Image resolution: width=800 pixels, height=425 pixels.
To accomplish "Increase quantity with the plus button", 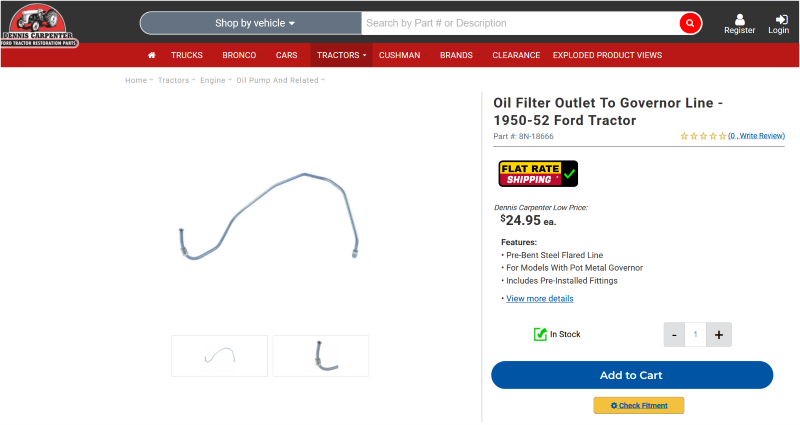I will (x=719, y=335).
